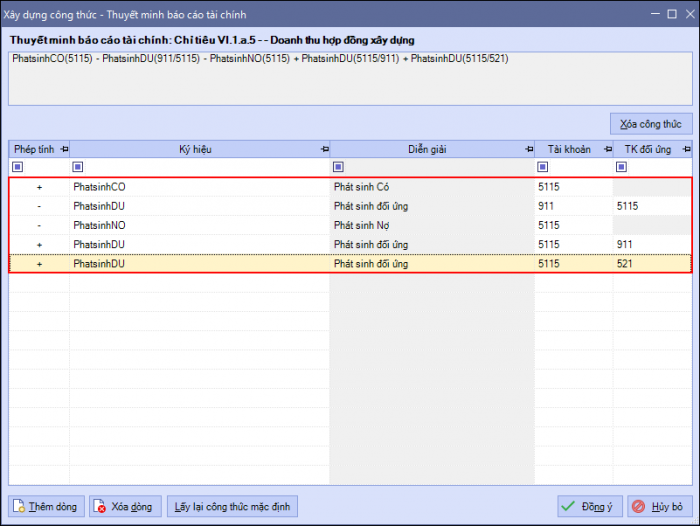The image size is (700, 526).
Task: Select the PhatsinhCO row
Action: click(x=200, y=187)
